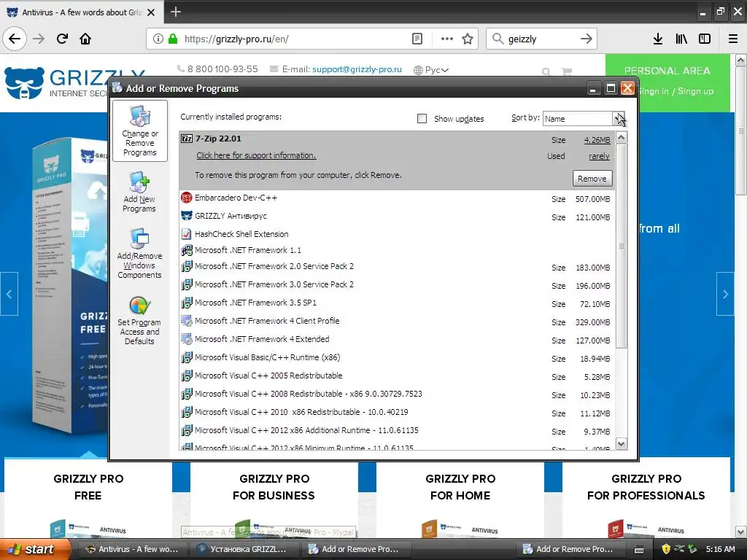Click Remove button for 7-Zip
Viewport: 747px width, 560px height.
click(x=592, y=179)
